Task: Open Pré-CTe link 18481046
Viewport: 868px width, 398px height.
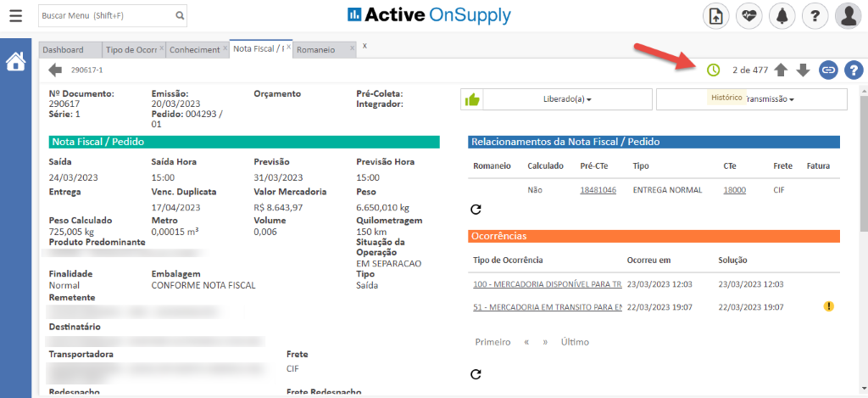Action: (x=598, y=191)
